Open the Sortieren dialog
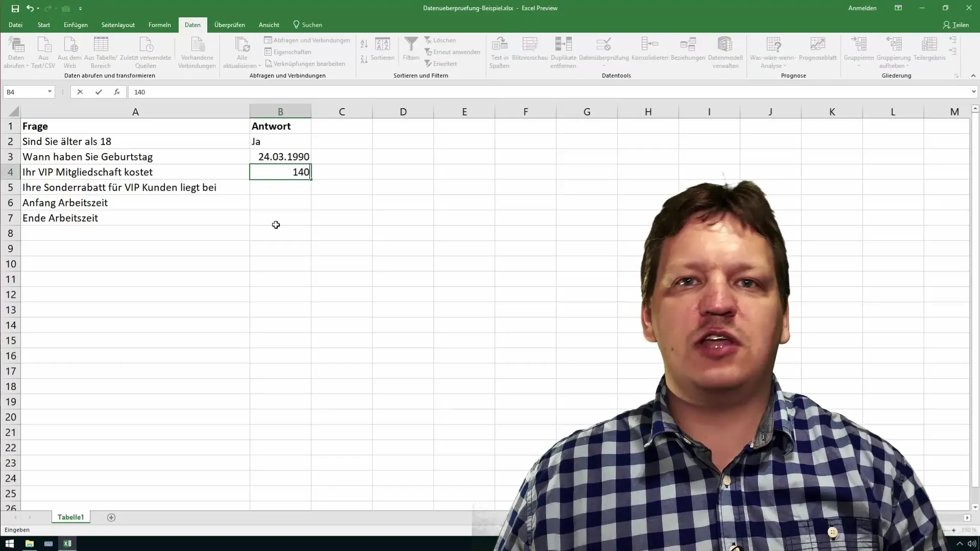The height and width of the screenshot is (551, 980). [x=382, y=49]
